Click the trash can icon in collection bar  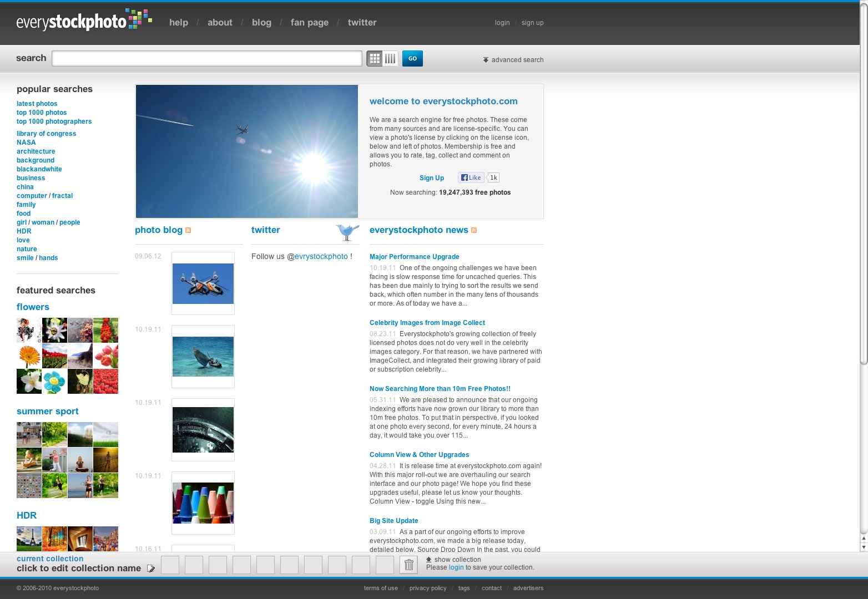[x=409, y=565]
